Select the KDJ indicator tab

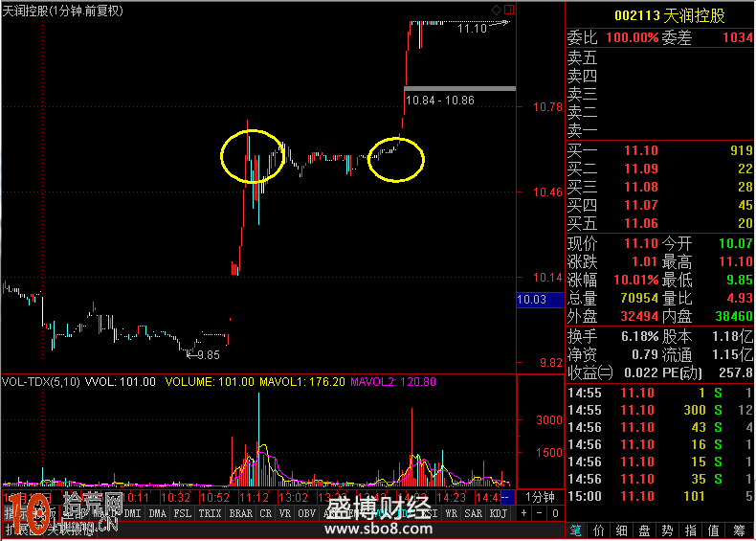[499, 513]
